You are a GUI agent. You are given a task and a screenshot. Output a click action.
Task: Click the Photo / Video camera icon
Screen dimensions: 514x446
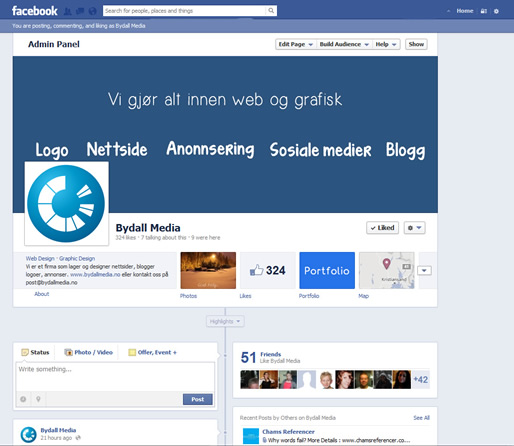(68, 352)
